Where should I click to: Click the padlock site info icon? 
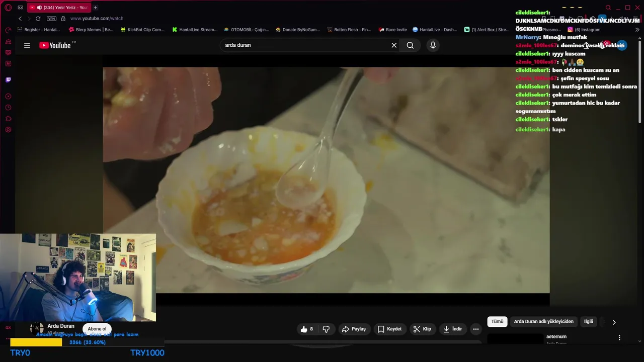point(63,19)
